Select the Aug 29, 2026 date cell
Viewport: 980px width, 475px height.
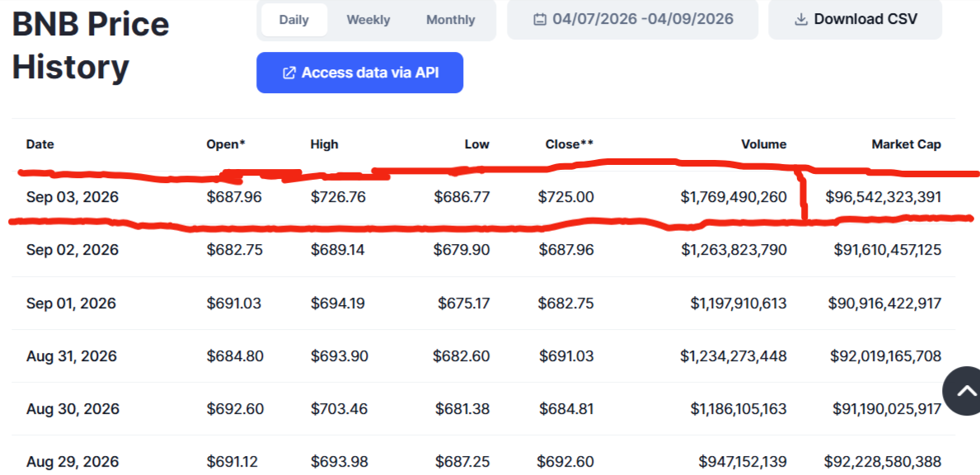(73, 462)
